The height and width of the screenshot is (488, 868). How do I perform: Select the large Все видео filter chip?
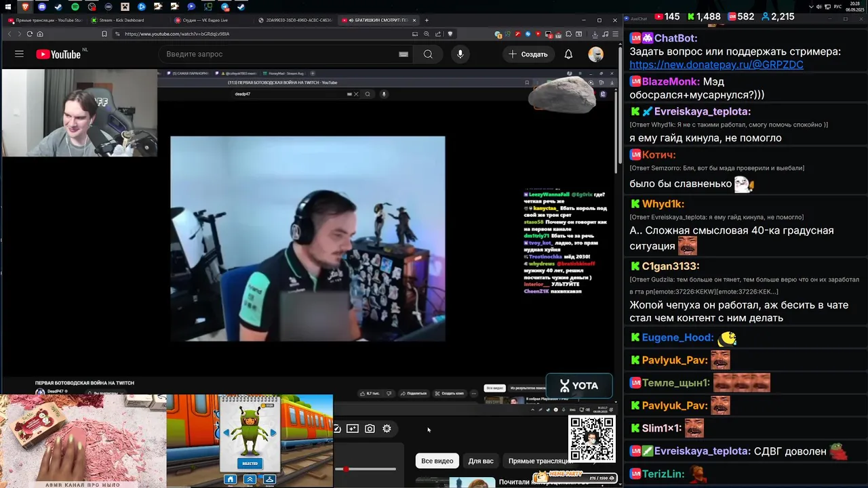click(437, 461)
